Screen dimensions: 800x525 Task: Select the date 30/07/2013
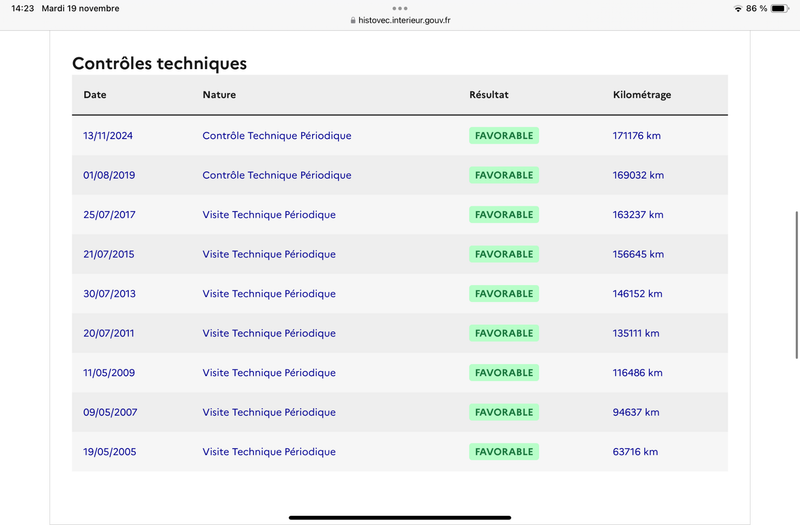click(x=109, y=294)
